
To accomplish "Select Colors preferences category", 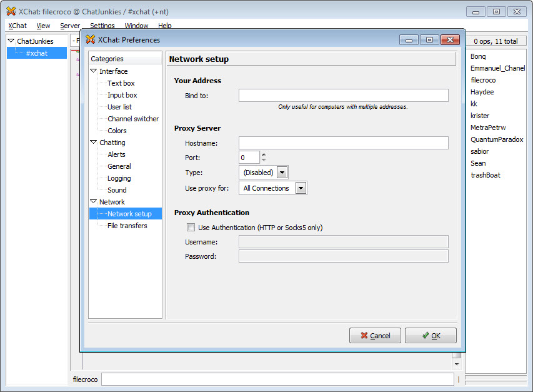I will click(117, 131).
